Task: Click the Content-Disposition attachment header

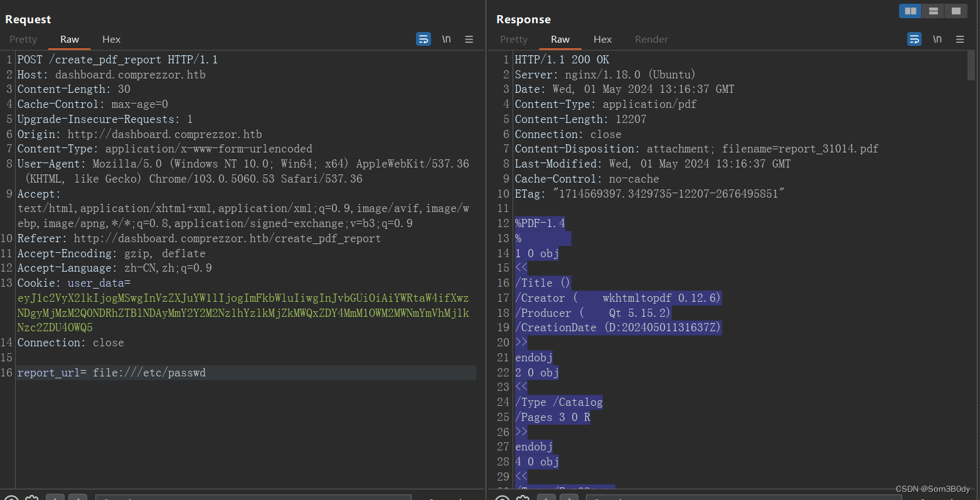Action: (x=696, y=149)
